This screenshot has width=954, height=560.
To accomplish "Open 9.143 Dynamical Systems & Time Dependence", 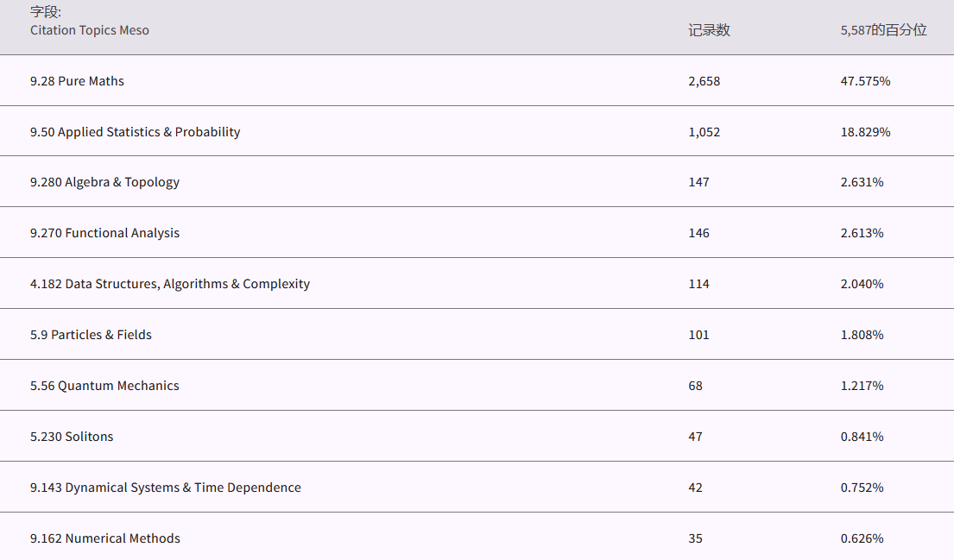I will [165, 488].
